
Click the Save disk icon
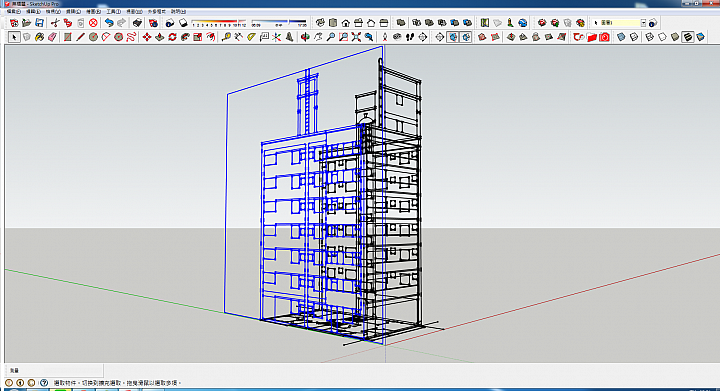pos(39,22)
